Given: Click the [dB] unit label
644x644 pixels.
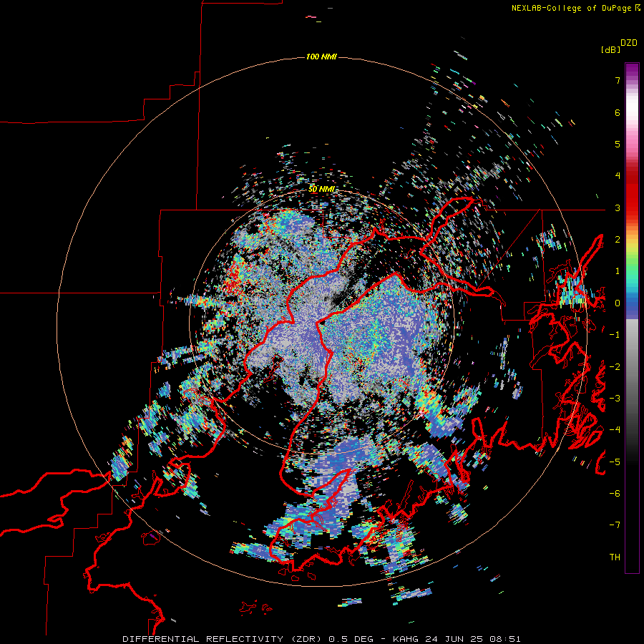Looking at the screenshot, I should (x=610, y=49).
